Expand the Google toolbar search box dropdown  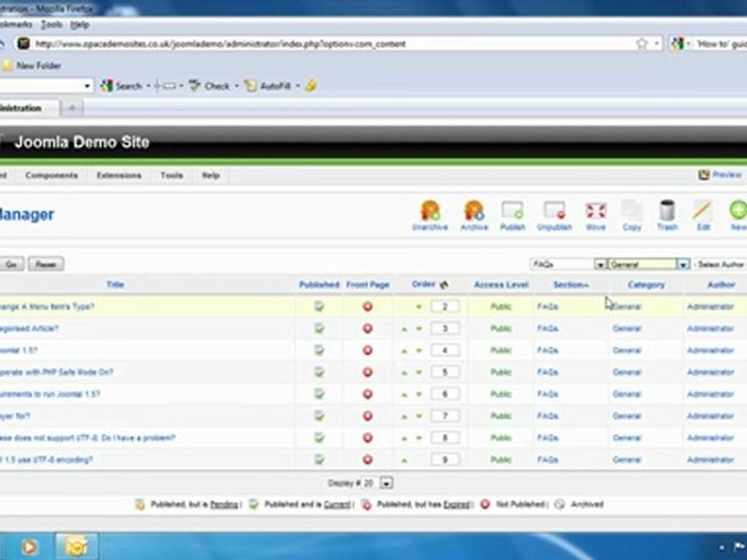[86, 86]
